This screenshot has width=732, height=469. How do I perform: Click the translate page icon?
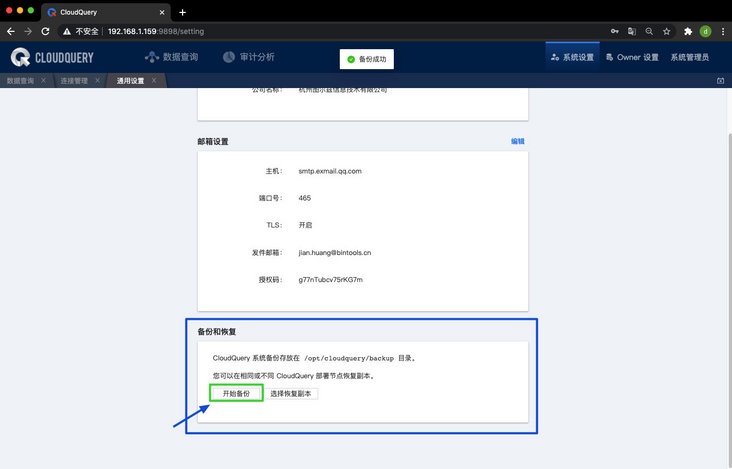pyautogui.click(x=632, y=31)
